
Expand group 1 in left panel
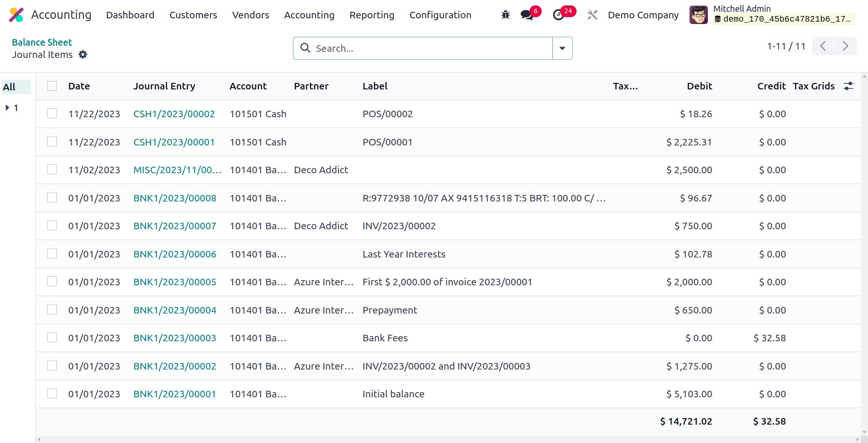point(8,108)
